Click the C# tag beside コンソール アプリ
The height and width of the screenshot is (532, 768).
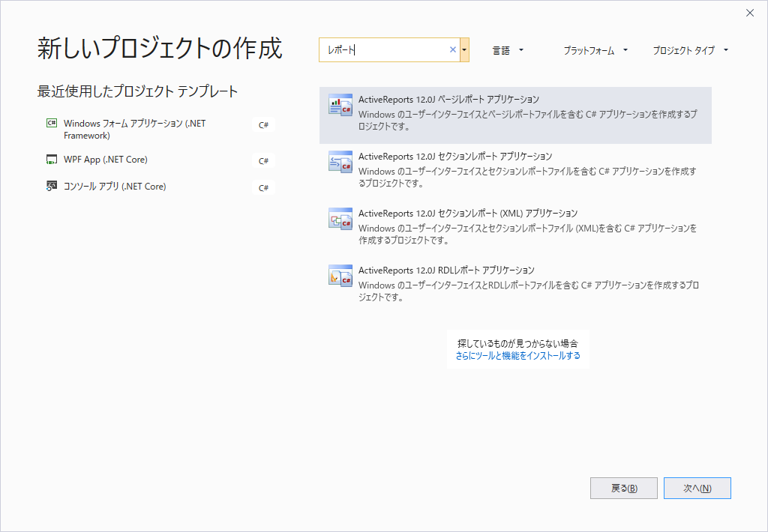[x=263, y=188]
